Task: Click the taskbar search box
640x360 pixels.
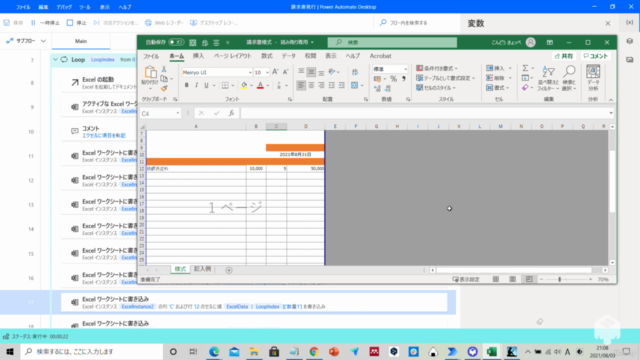Action: [91, 351]
